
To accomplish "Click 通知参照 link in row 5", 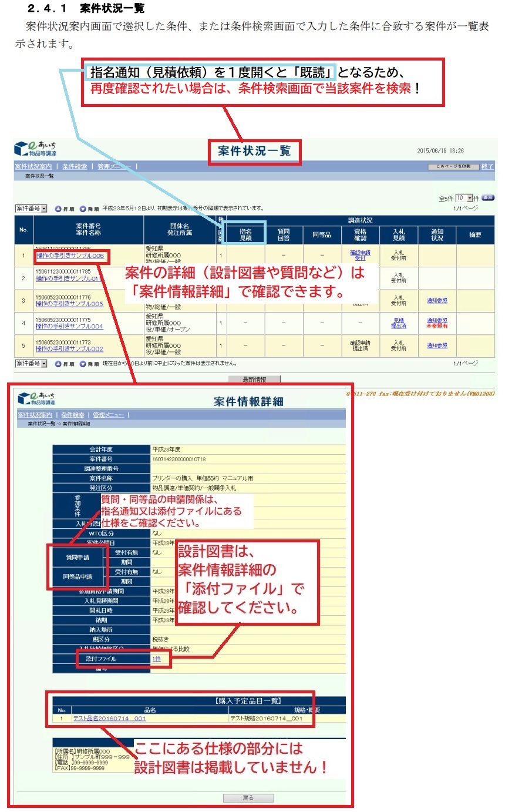I will coord(437,345).
